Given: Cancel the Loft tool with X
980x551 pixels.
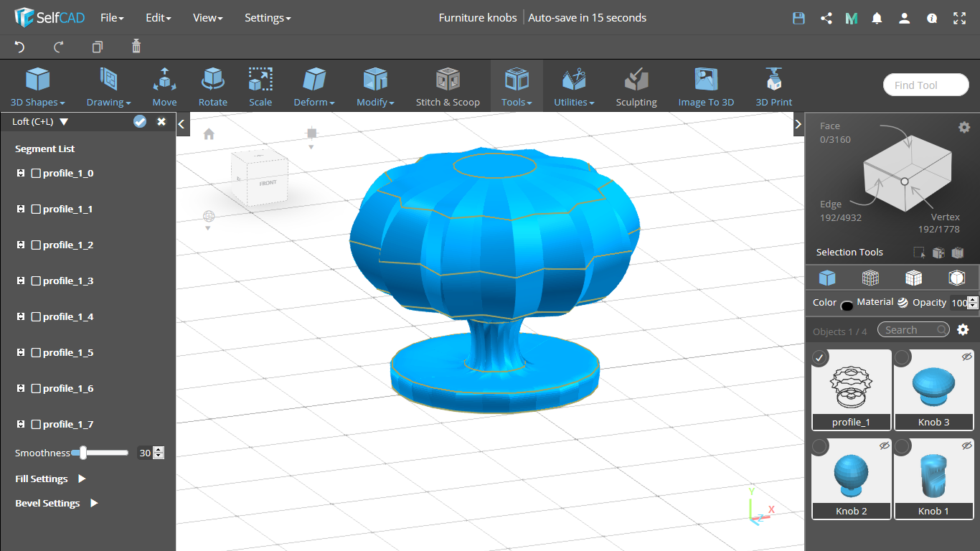Looking at the screenshot, I should pos(161,121).
